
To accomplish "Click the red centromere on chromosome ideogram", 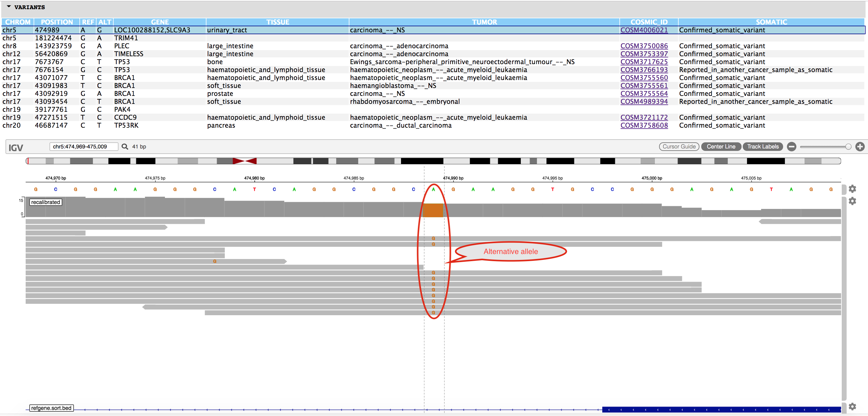I will tap(245, 161).
